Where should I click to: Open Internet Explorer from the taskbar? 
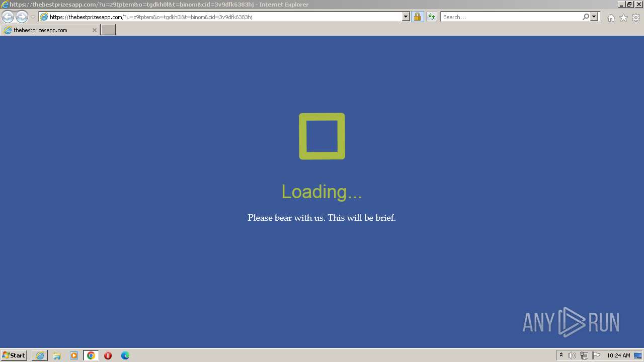[x=40, y=355]
